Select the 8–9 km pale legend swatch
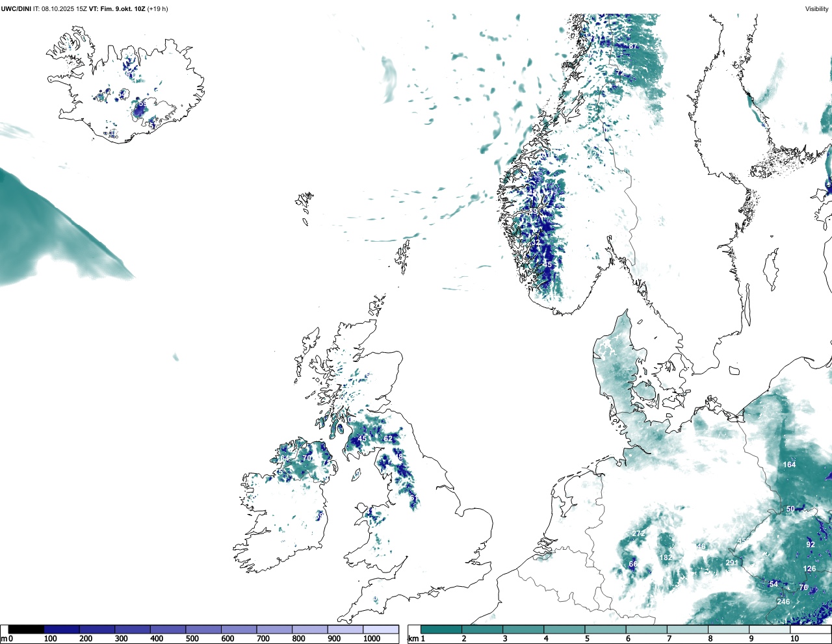832x644 pixels. 728,629
